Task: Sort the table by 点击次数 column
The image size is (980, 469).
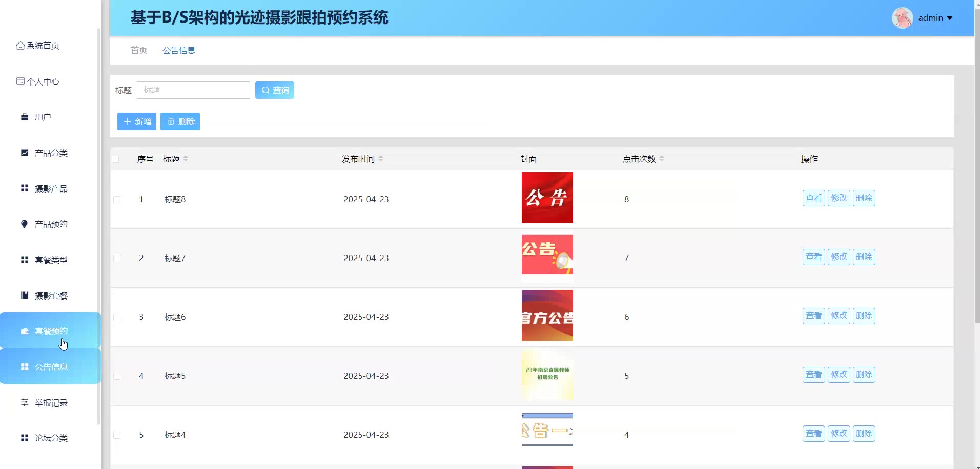Action: (x=662, y=159)
